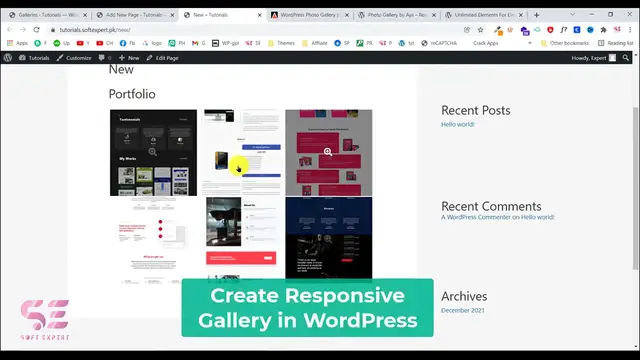Open the Customize option in admin bar
Viewport: 640px width, 360px height.
tap(74, 58)
